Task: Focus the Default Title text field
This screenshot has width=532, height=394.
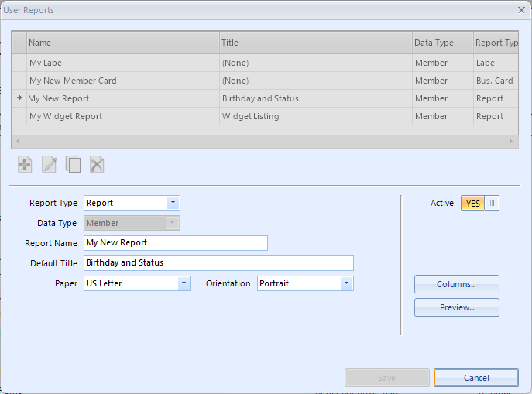Action: pyautogui.click(x=218, y=263)
